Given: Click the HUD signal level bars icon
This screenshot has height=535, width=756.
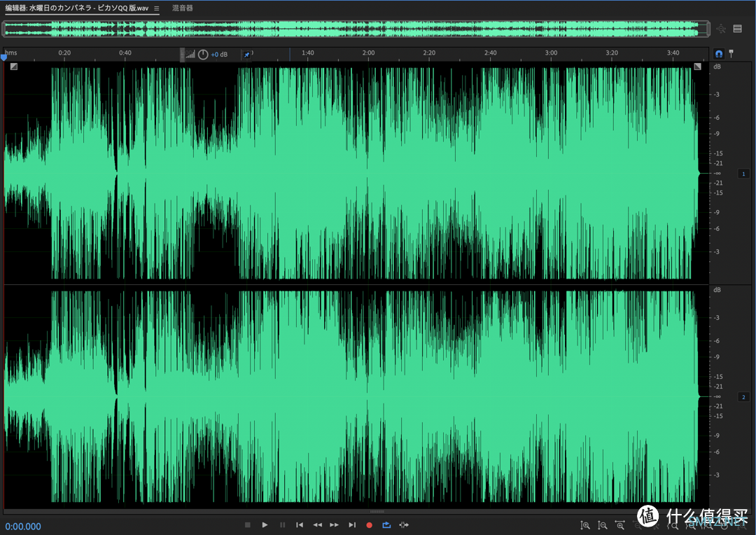Looking at the screenshot, I should point(191,55).
